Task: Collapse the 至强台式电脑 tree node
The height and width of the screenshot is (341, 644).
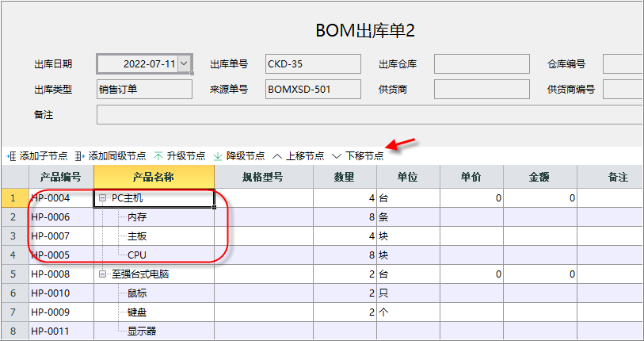Action: click(102, 274)
